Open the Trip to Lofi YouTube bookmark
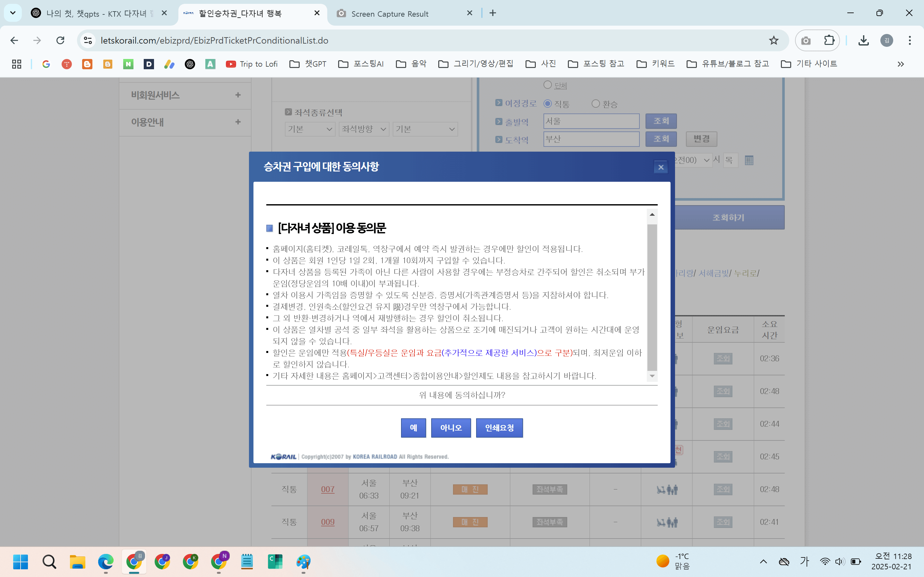This screenshot has height=577, width=924. pyautogui.click(x=252, y=64)
